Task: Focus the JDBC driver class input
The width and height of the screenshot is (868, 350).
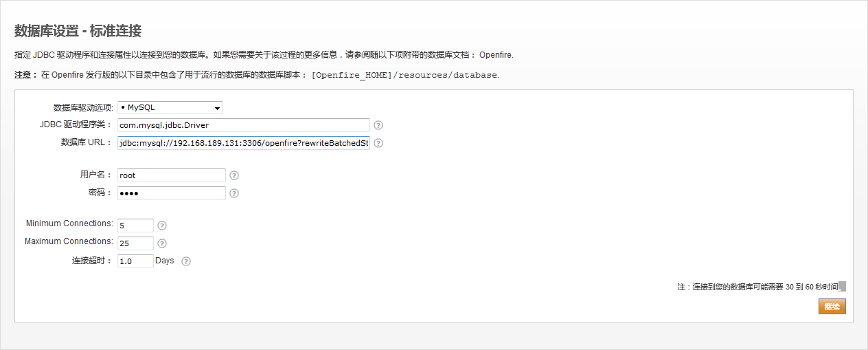Action: 244,125
